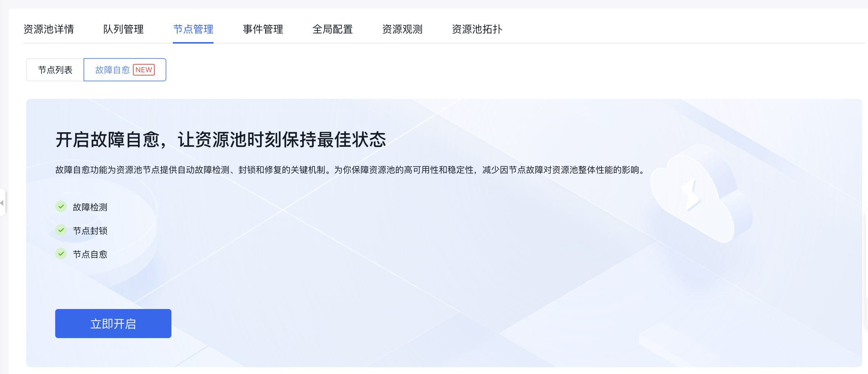Open the 资源池拓扑 tab
This screenshot has height=374, width=868.
pyautogui.click(x=477, y=29)
